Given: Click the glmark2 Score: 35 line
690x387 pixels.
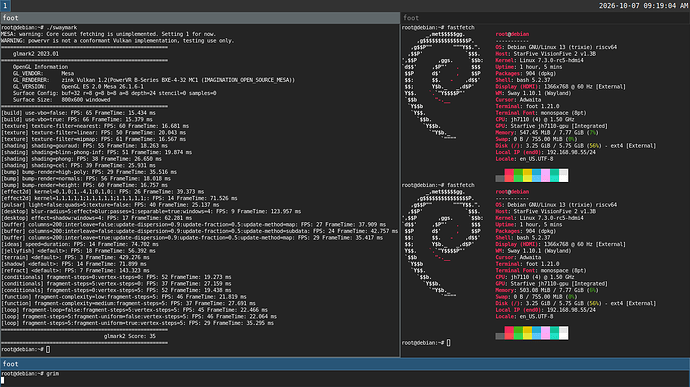Looking at the screenshot, I should [x=130, y=336].
